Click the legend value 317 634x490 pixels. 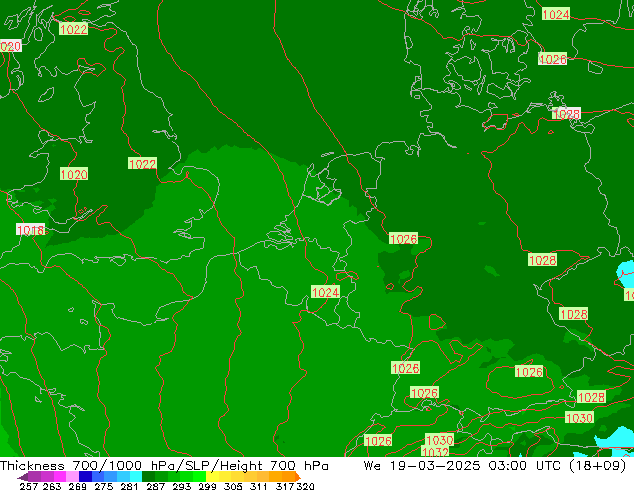pos(285,486)
